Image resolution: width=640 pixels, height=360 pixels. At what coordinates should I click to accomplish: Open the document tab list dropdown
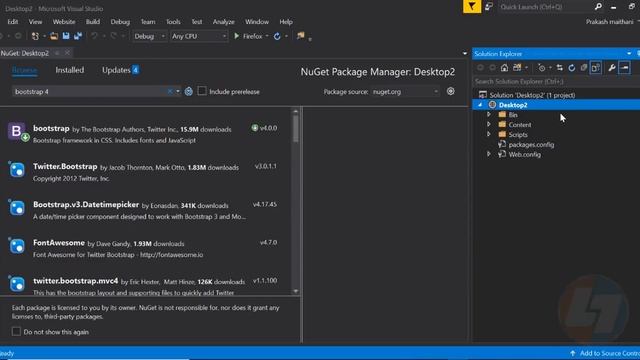point(464,53)
